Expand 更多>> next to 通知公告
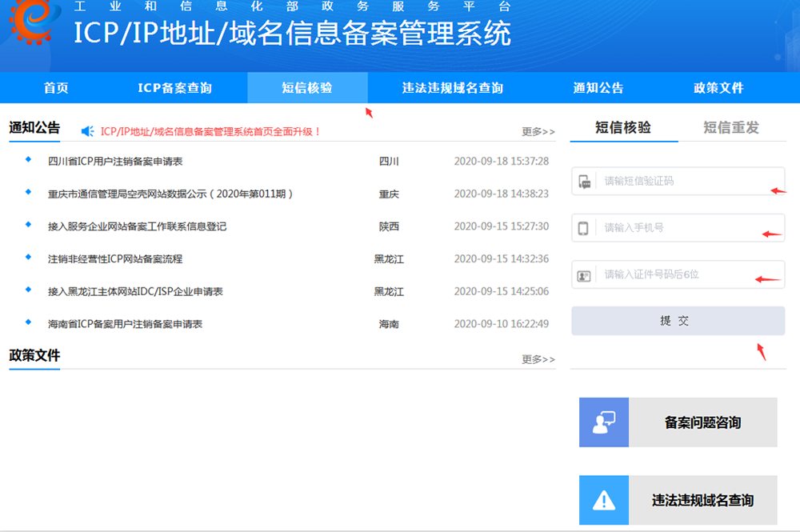Screen dimensions: 800x532 [538, 131]
